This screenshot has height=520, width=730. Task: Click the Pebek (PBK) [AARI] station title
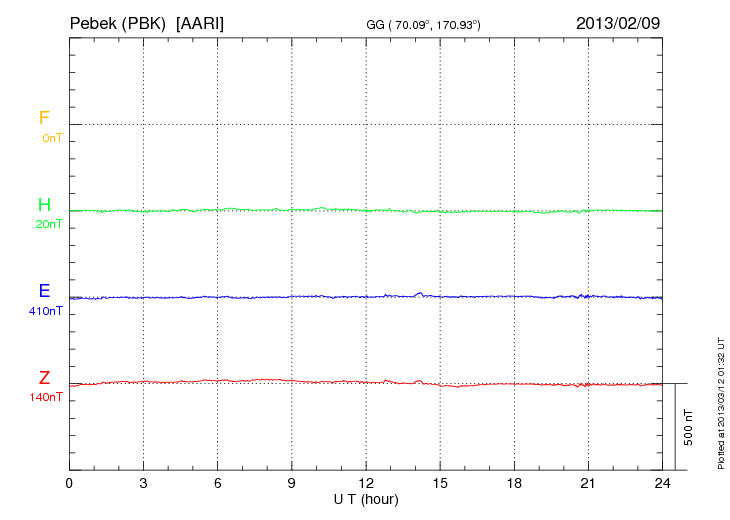click(146, 22)
